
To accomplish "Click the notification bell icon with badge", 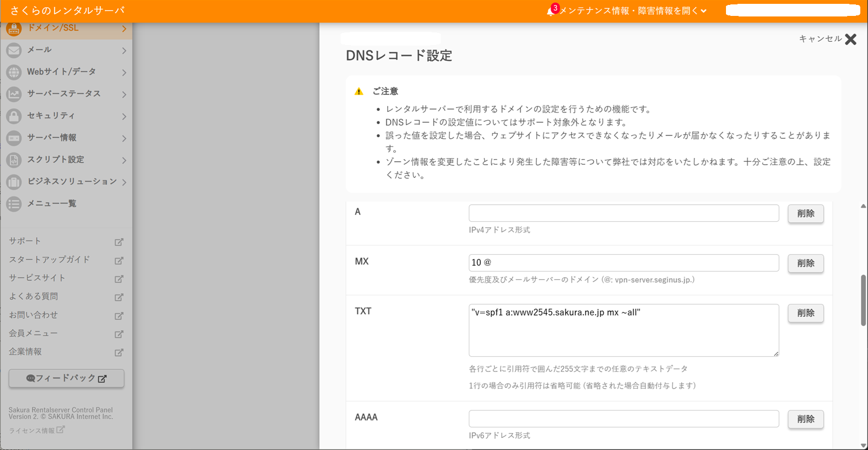I will click(x=551, y=11).
